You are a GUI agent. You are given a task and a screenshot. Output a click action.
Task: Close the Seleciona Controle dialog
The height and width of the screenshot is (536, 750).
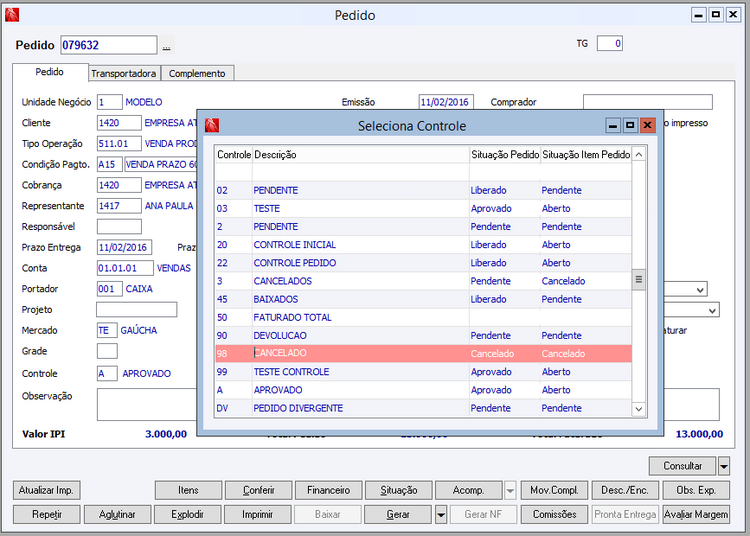click(x=647, y=125)
